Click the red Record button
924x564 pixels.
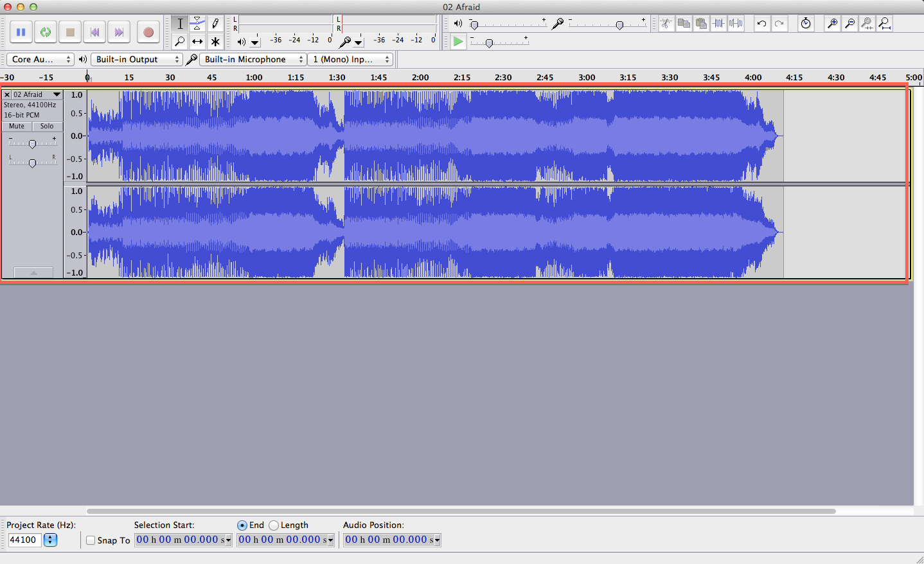148,32
